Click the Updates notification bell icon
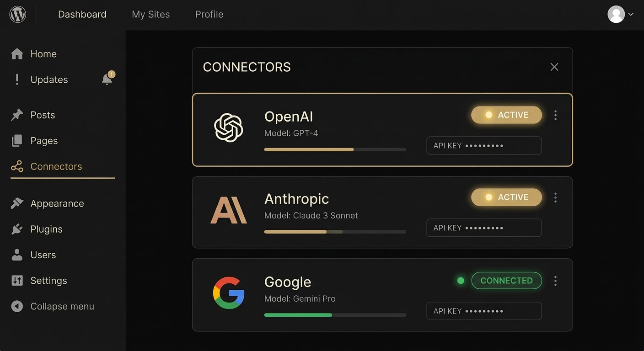 point(107,79)
